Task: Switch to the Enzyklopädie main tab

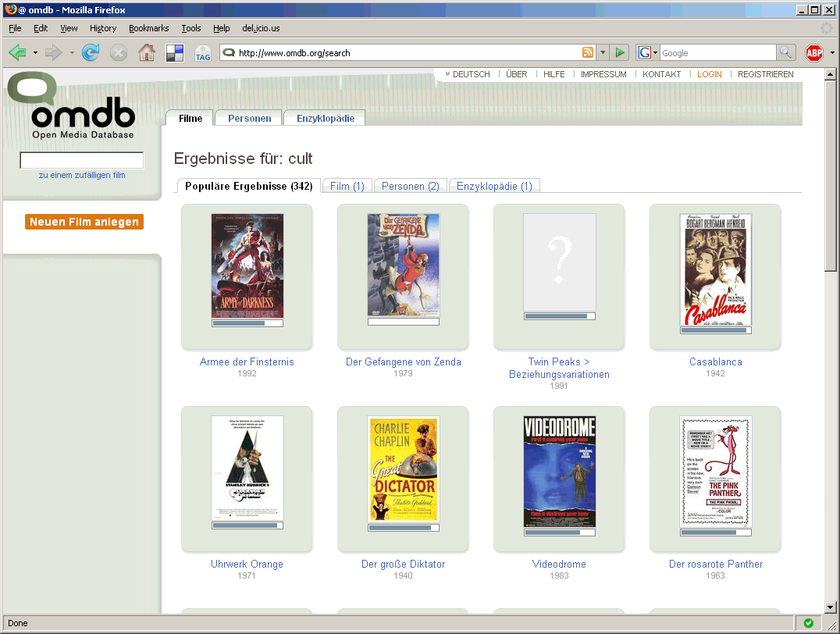Action: click(x=326, y=118)
